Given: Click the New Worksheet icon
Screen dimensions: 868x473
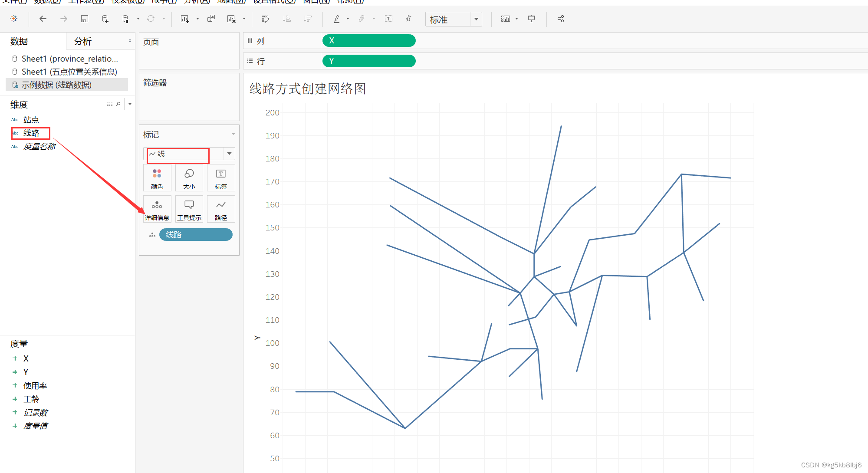Looking at the screenshot, I should point(185,19).
